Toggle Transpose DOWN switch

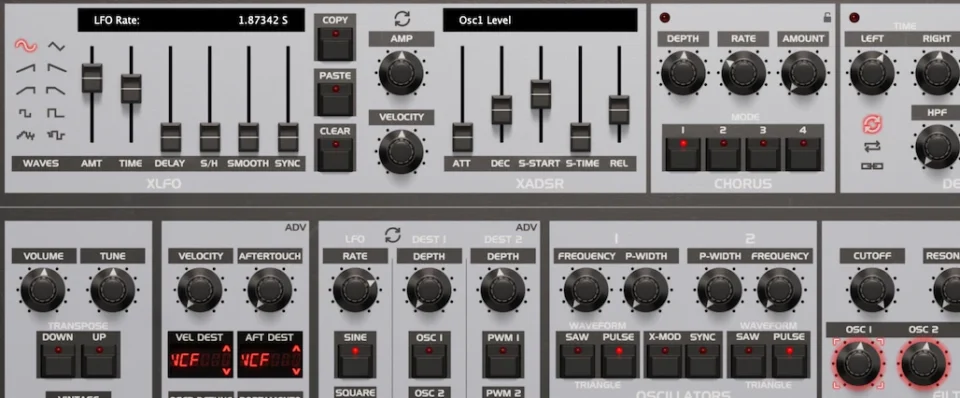point(58,361)
